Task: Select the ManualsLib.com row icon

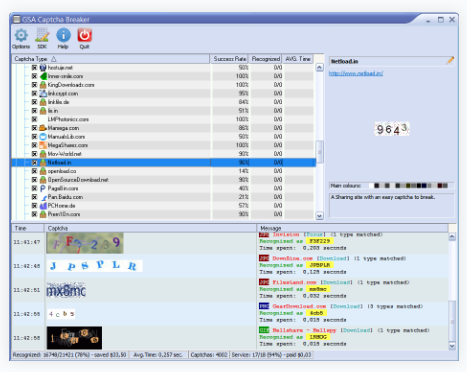Action: pos(43,137)
